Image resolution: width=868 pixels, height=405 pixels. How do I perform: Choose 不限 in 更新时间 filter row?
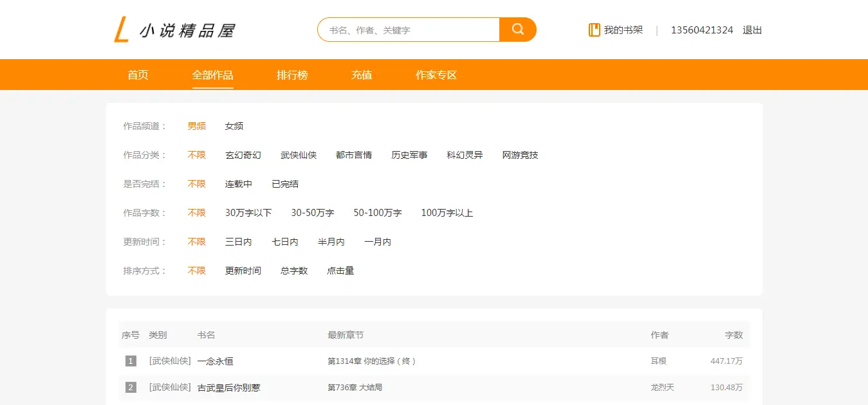click(x=197, y=242)
